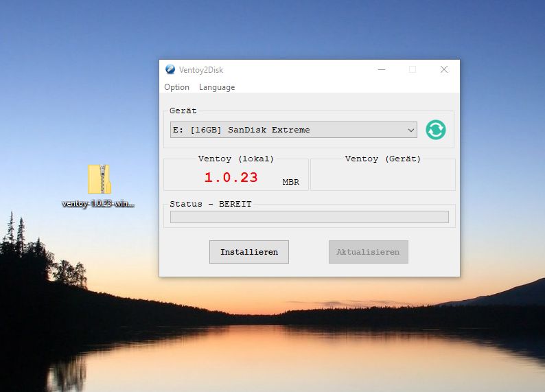This screenshot has width=545, height=392.
Task: Minimize the Ventoy2Disk window
Action: click(382, 69)
